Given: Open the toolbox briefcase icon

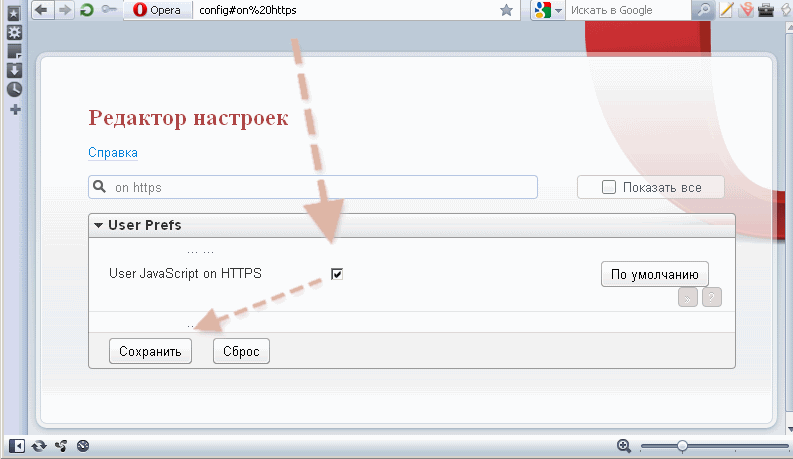Looking at the screenshot, I should pyautogui.click(x=766, y=10).
